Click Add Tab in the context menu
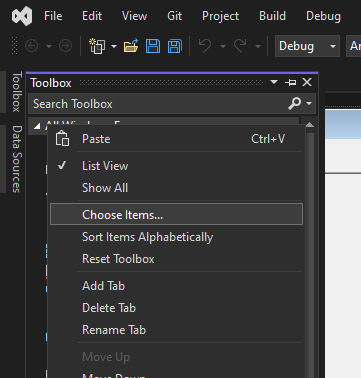361x378 pixels. (x=176, y=286)
